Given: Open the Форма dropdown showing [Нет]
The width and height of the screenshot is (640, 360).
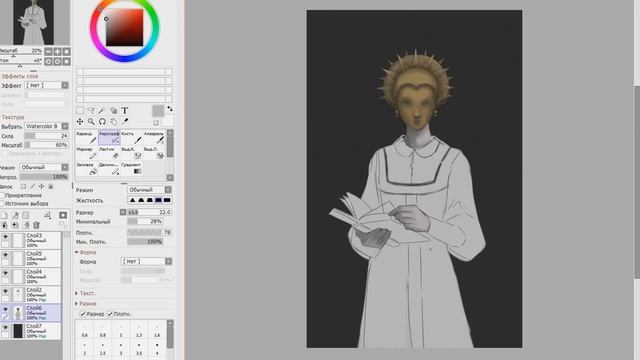Looking at the screenshot, I should coord(146,261).
